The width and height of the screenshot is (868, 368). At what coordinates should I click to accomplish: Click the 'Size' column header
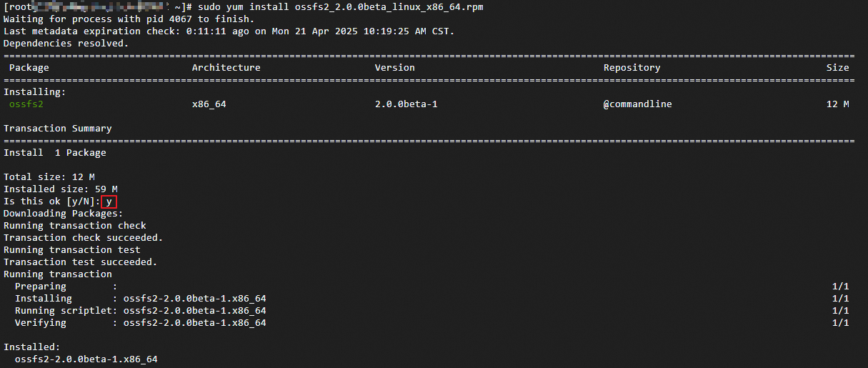[838, 68]
